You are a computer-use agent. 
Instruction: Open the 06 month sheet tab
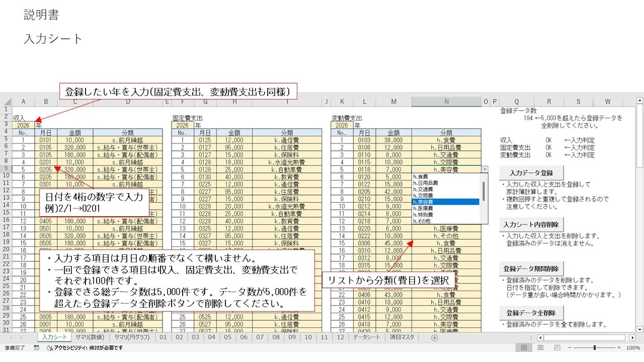coord(243,337)
